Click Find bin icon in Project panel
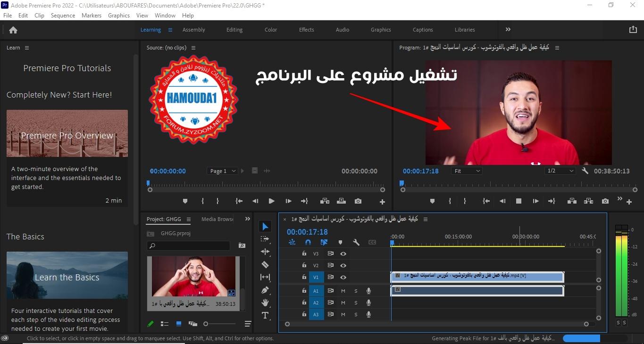The height and width of the screenshot is (344, 644). point(242,246)
